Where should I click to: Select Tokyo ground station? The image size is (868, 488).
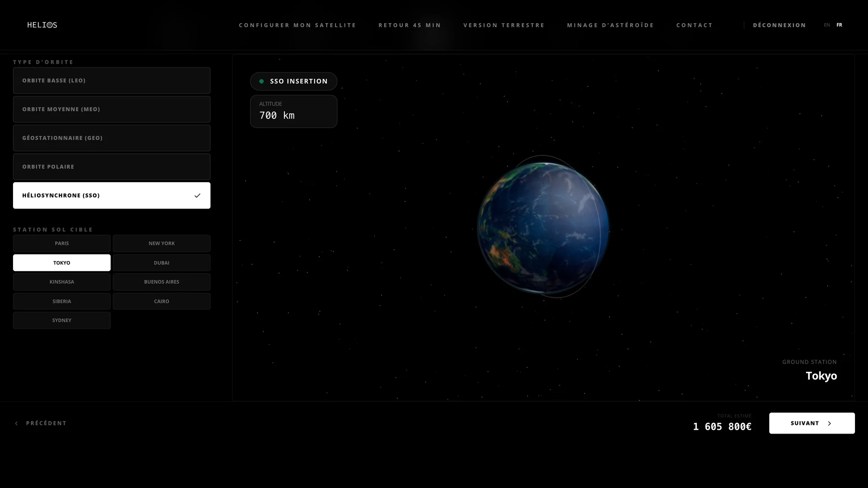[62, 263]
